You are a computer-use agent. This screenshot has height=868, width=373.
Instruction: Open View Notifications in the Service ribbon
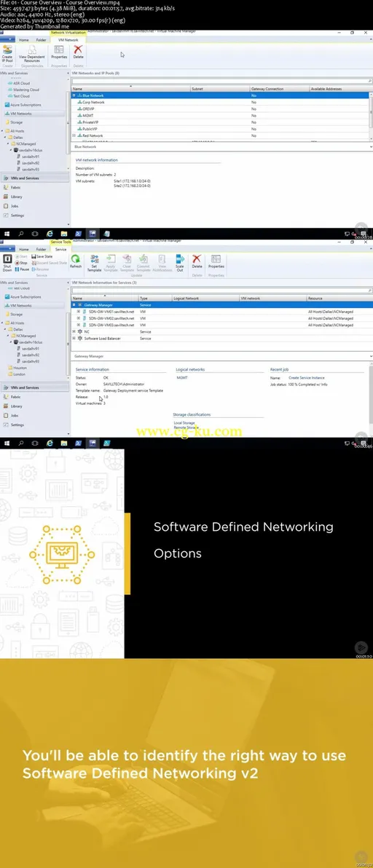(x=162, y=263)
